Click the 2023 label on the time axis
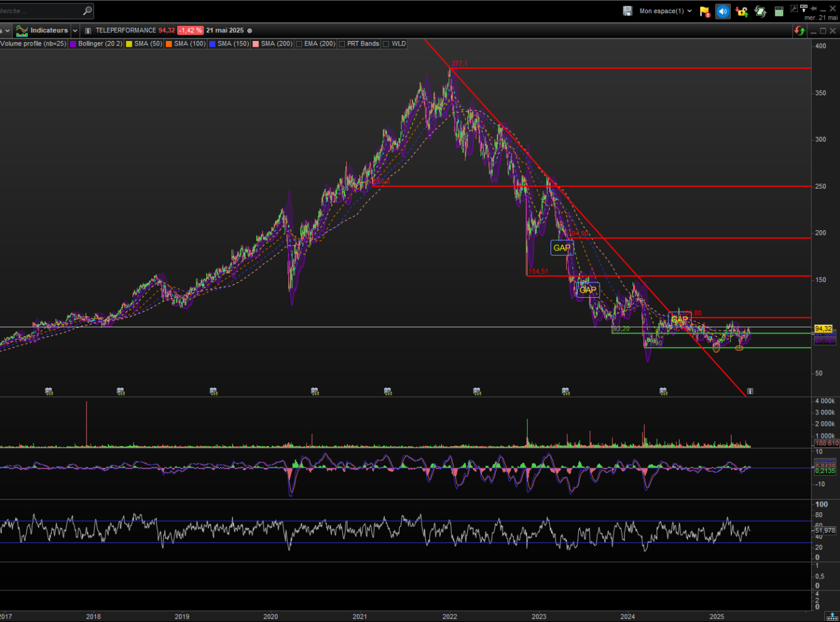Viewport: 840px width, 622px height. click(x=539, y=617)
